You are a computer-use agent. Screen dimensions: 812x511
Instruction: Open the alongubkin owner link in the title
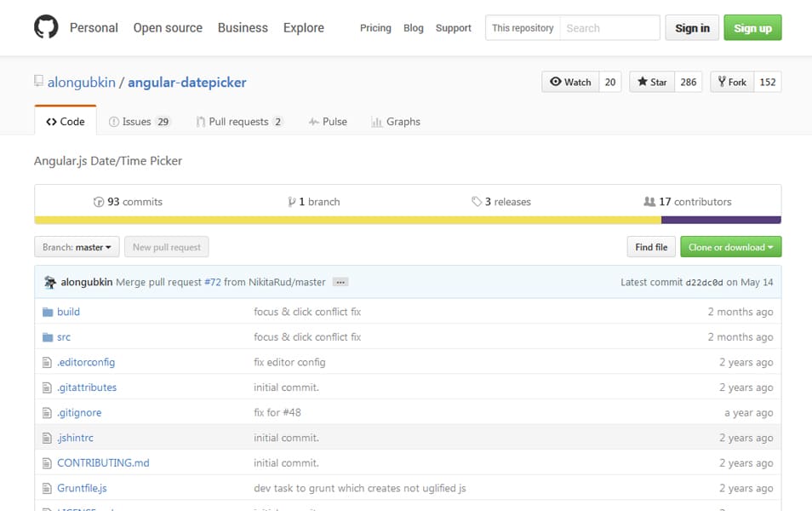click(82, 83)
